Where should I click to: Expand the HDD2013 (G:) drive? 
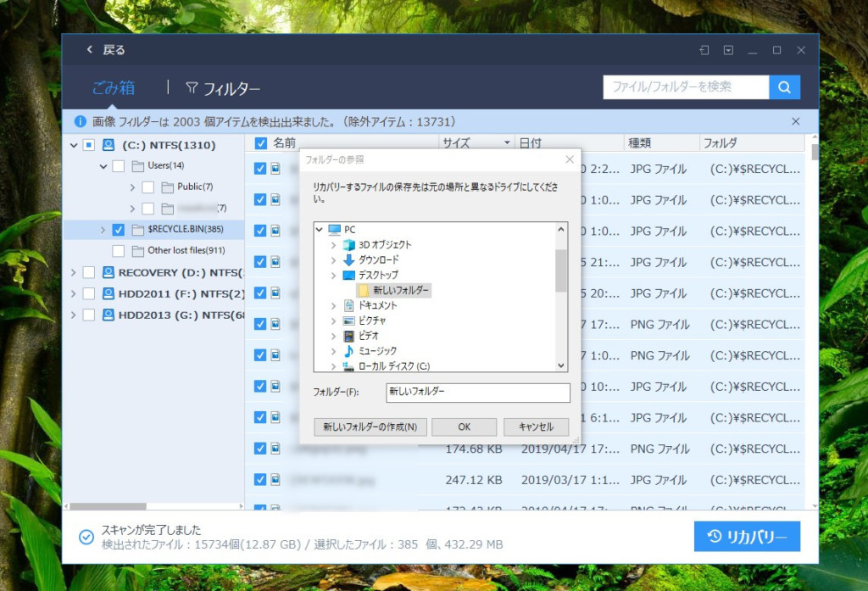pos(73,315)
